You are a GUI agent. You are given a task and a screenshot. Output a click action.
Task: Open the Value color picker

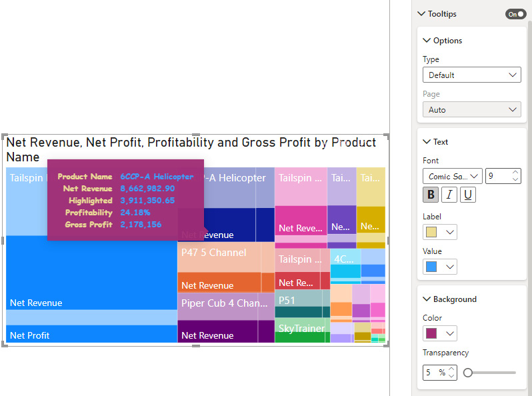coord(440,267)
